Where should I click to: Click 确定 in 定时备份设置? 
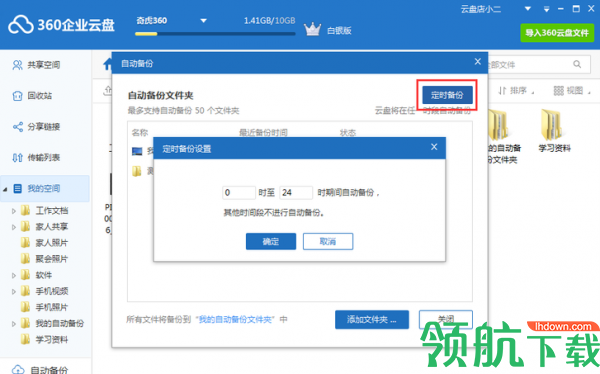[x=271, y=242]
